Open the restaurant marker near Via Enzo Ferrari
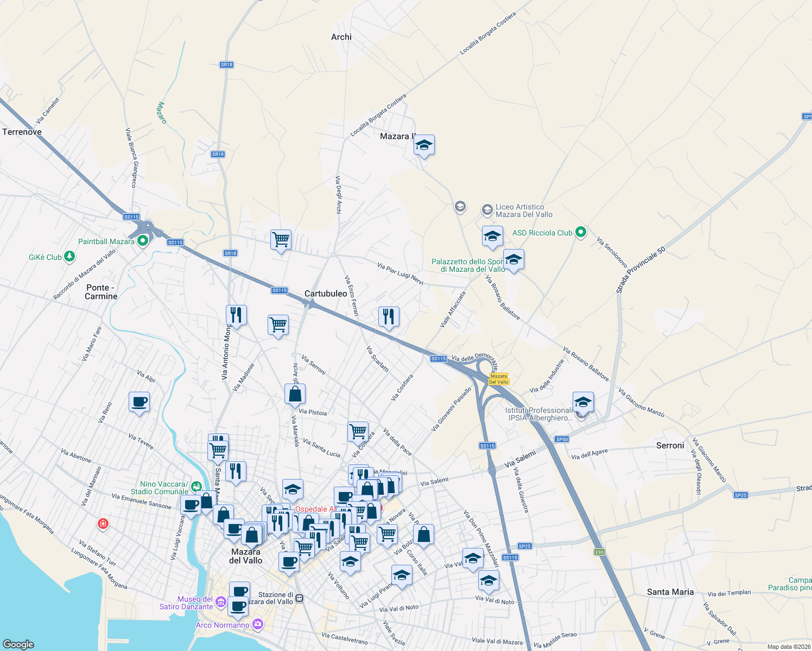This screenshot has width=812, height=651. [x=389, y=317]
